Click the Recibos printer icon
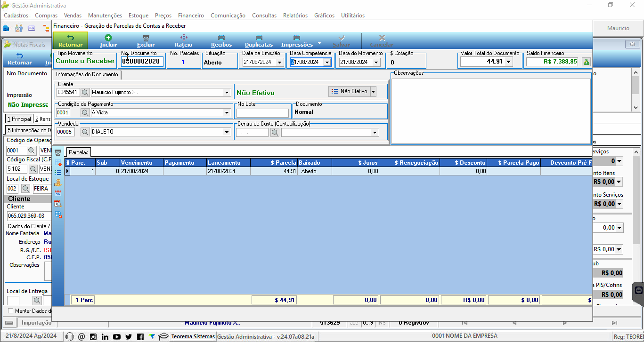The image size is (644, 342). tap(221, 38)
